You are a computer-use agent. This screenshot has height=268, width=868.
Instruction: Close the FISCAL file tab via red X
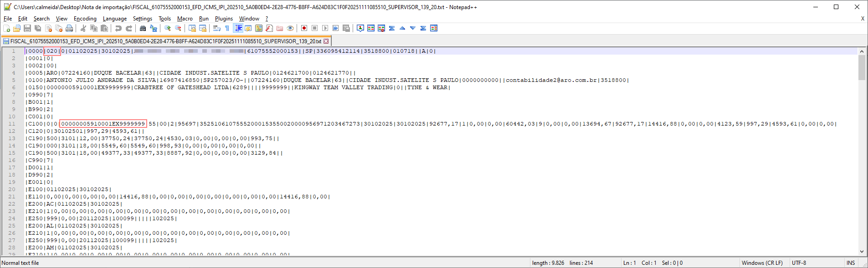pyautogui.click(x=326, y=41)
